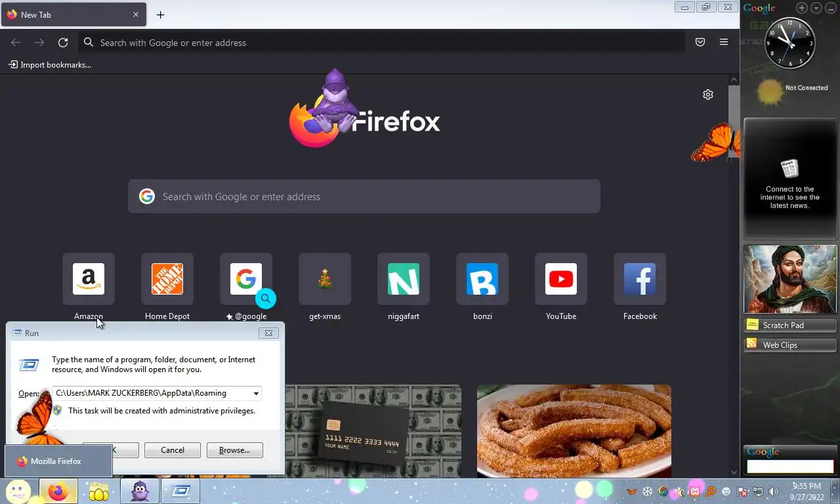The width and height of the screenshot is (840, 504).
Task: Click the news gadget connect message
Action: click(790, 197)
